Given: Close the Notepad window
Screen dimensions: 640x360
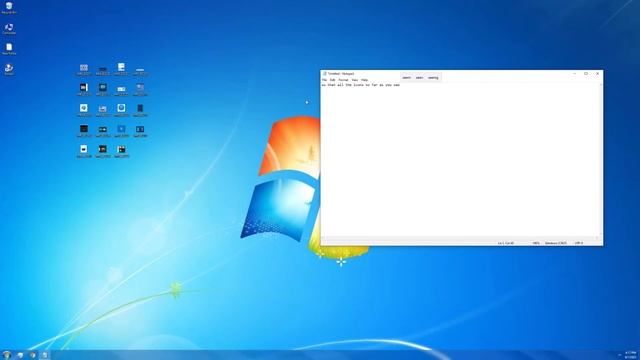Looking at the screenshot, I should (597, 73).
